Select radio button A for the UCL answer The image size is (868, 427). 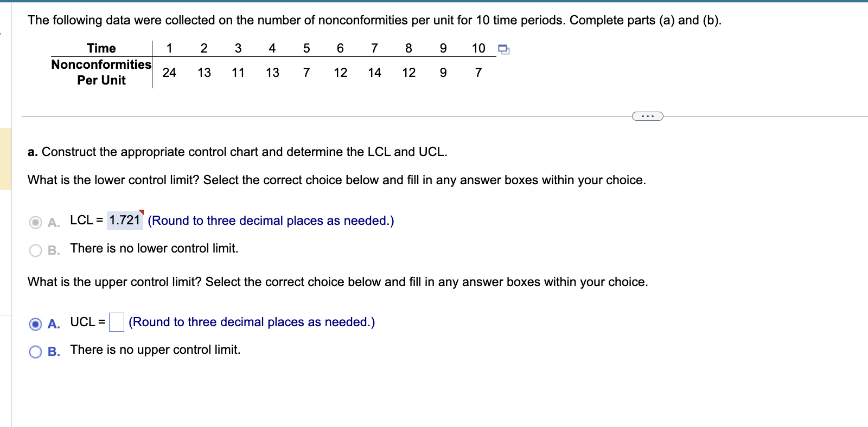click(x=35, y=324)
